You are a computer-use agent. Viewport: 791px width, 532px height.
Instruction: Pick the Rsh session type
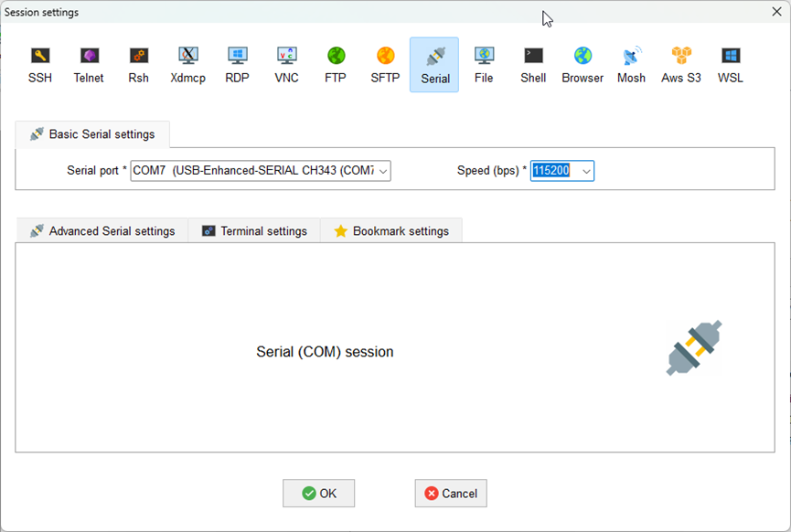[x=138, y=64]
